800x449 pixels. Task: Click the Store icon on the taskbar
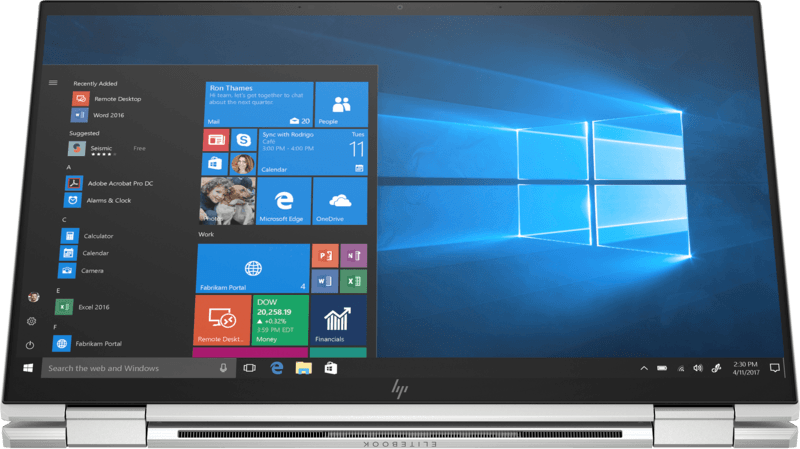(x=329, y=368)
